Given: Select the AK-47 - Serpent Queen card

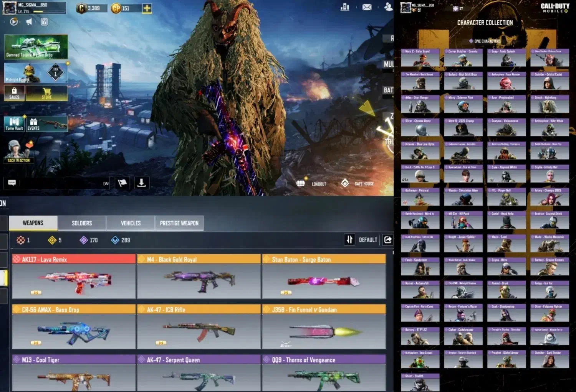Looking at the screenshot, I should coord(199,373).
